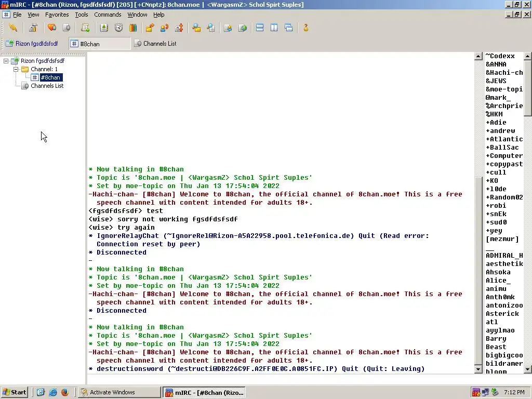Click the mIRC taskbar button
Image resolution: width=532 pixels, height=399 pixels.
[204, 393]
